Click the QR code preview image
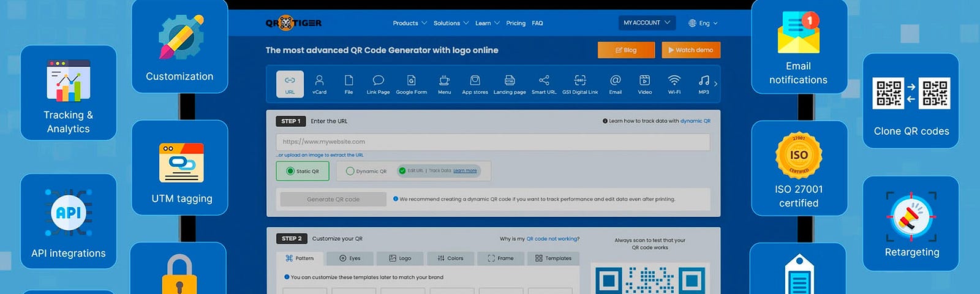This screenshot has height=294, width=980. 650,279
